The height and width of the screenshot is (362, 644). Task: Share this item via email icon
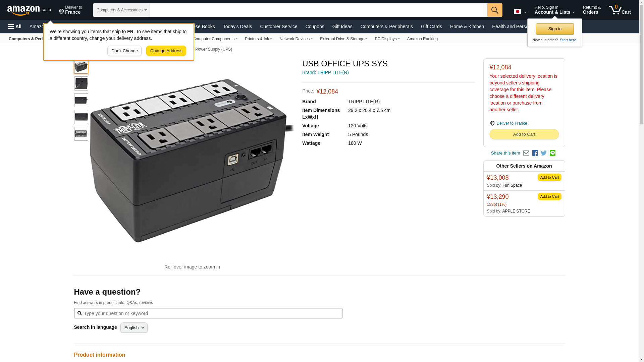click(x=526, y=153)
